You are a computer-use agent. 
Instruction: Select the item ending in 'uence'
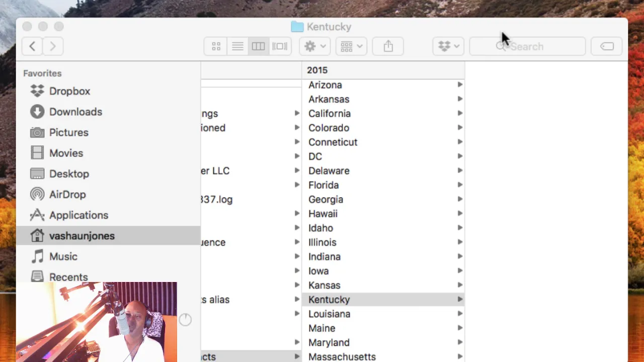click(x=251, y=242)
